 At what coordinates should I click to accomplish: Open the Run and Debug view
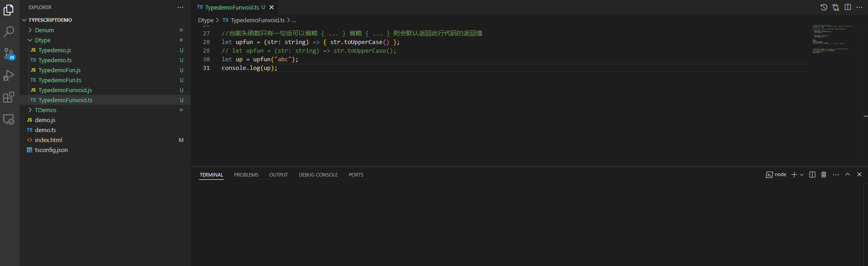tap(9, 75)
